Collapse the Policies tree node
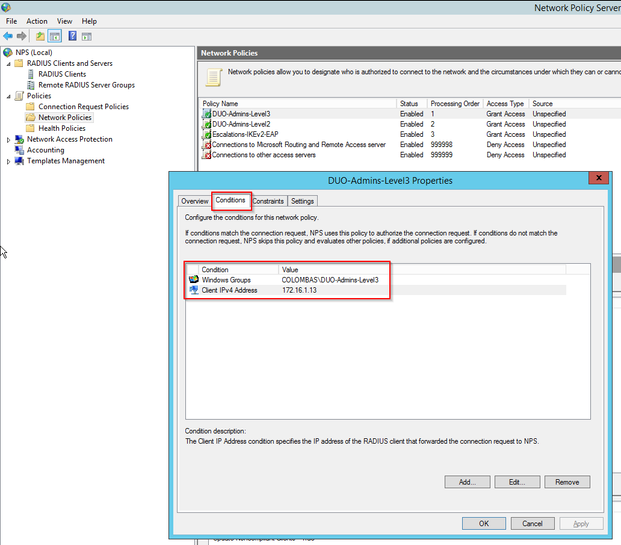This screenshot has width=621, height=545. pos(8,96)
